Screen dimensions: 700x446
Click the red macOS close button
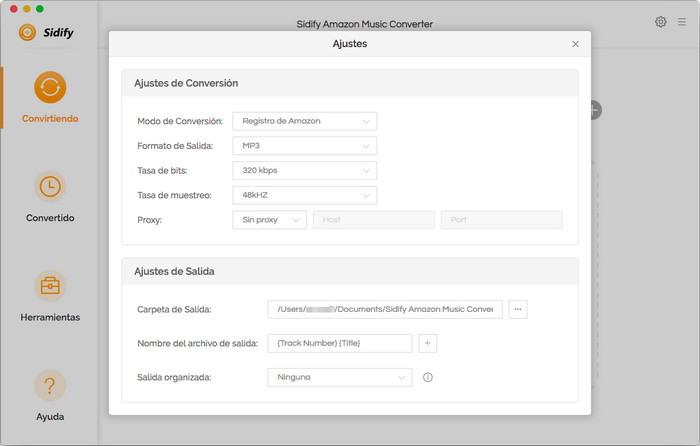coord(14,8)
